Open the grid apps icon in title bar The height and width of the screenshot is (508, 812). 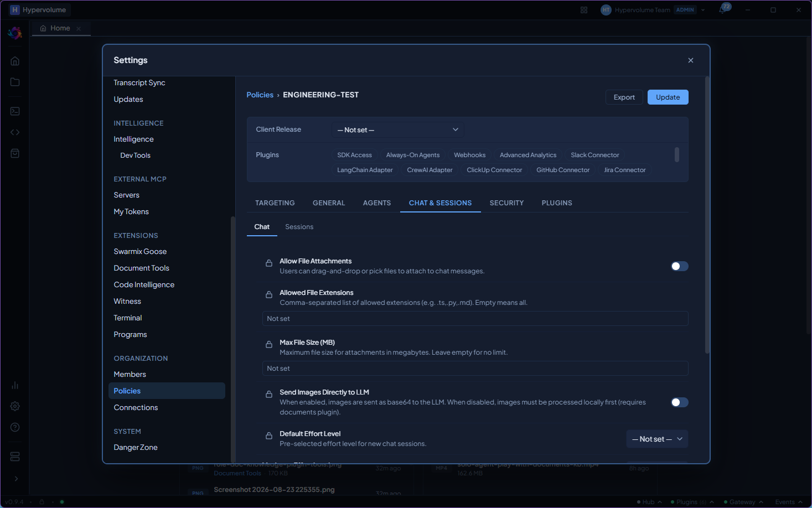(x=584, y=10)
